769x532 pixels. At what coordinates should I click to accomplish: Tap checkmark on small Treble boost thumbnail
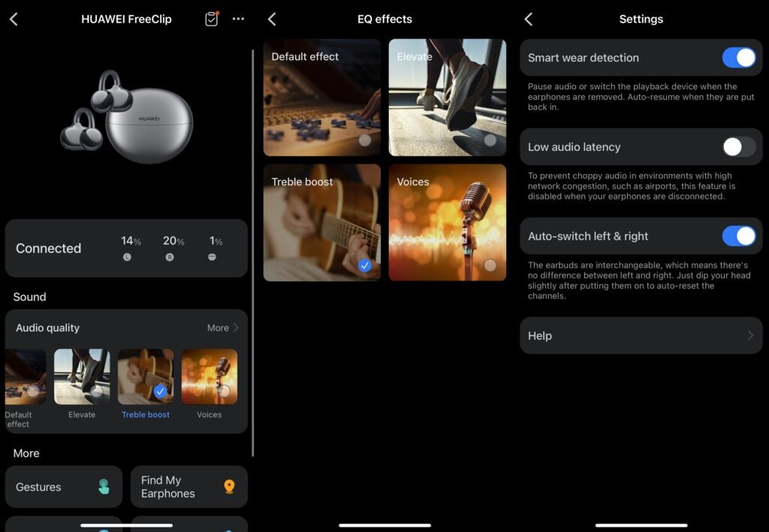click(x=160, y=392)
